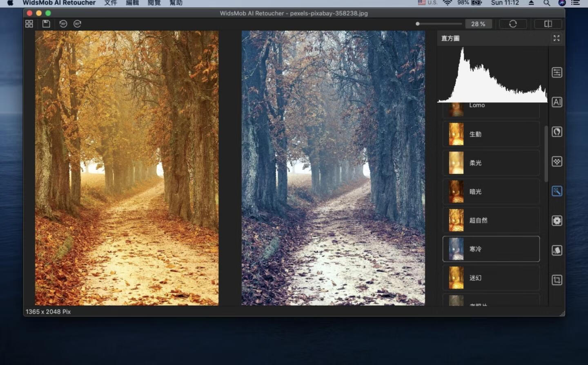Apply the 生動 filter preset
588x365 pixels.
point(491,134)
